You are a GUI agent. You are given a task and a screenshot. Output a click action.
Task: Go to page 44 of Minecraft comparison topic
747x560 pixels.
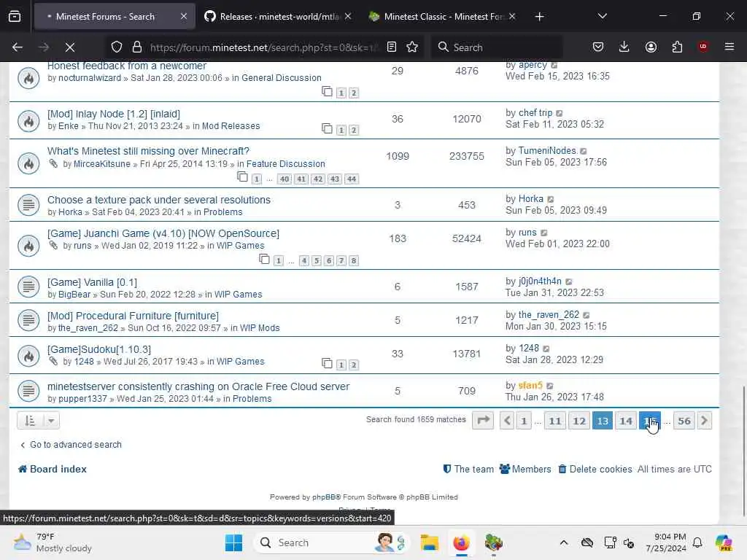click(352, 179)
